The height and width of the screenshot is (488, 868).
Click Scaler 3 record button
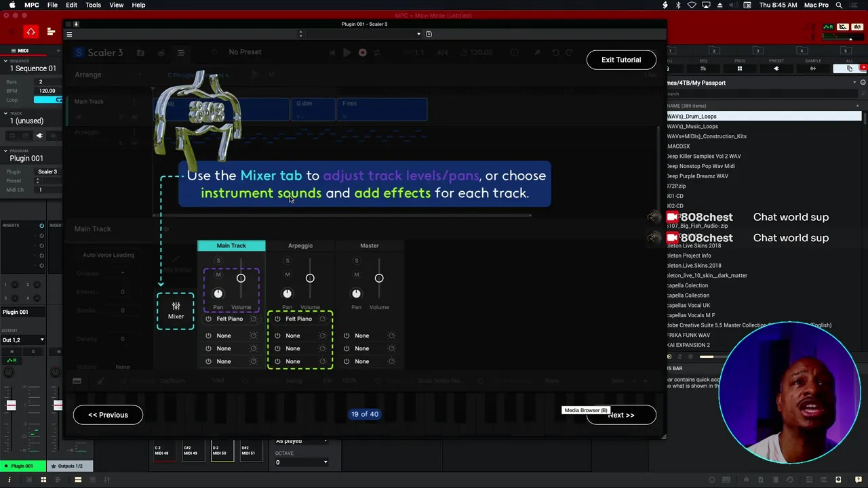pos(363,53)
